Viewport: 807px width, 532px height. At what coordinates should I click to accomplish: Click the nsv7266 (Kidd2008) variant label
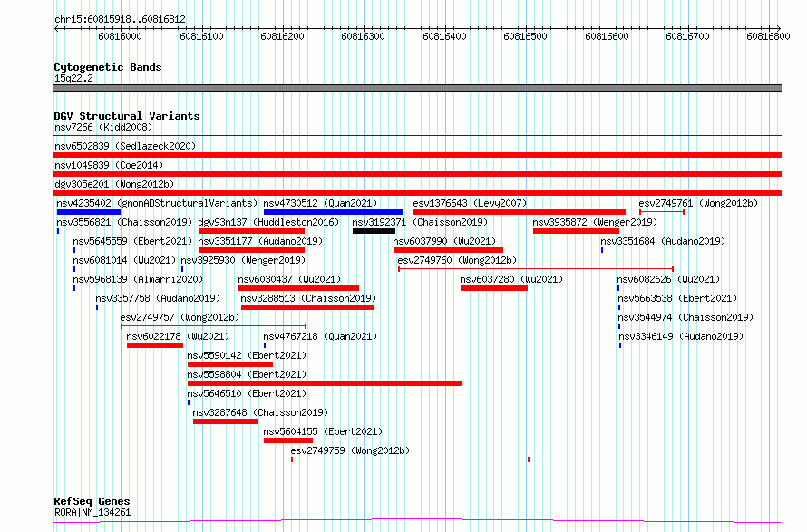coord(103,127)
